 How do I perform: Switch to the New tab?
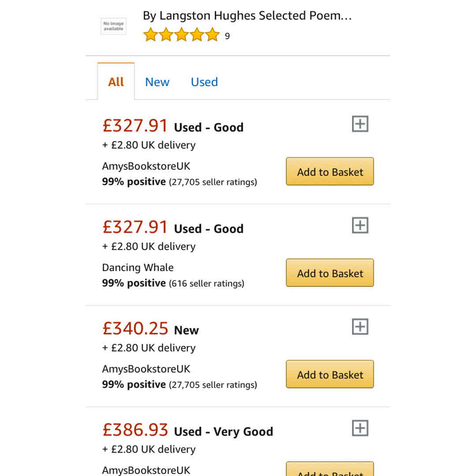point(157,82)
